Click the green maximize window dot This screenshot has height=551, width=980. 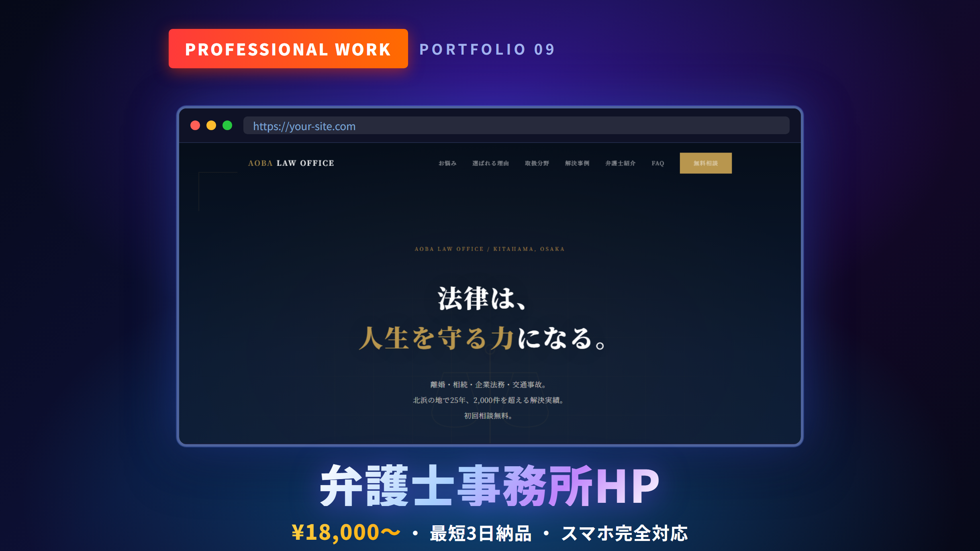click(x=227, y=126)
